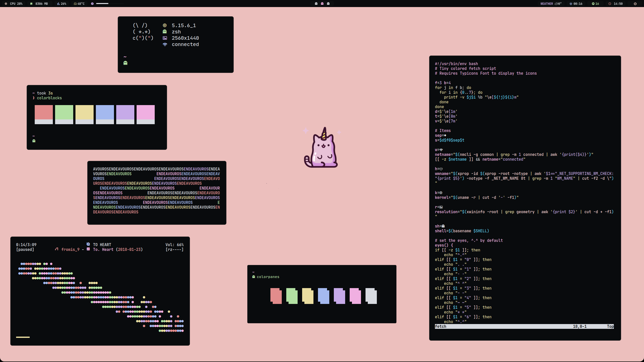The image size is (644, 362).
Task: Click the uptime icon beside 00:16
Action: click(571, 4)
